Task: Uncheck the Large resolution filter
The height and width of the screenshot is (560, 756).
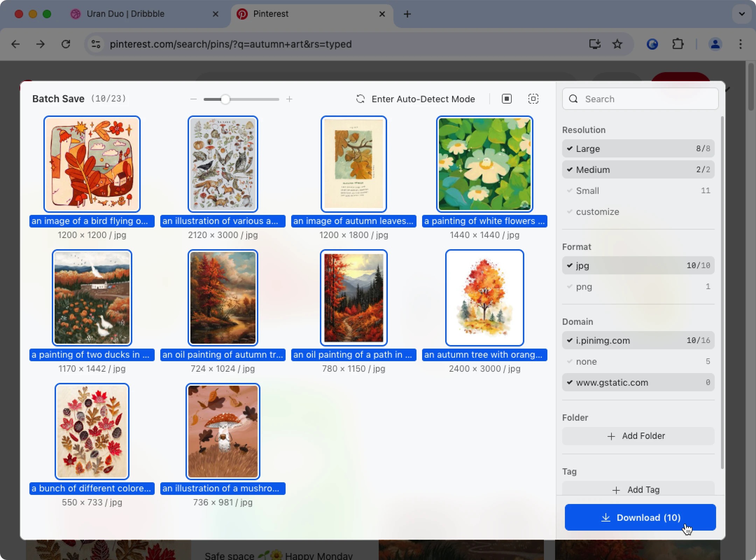Action: pos(638,149)
